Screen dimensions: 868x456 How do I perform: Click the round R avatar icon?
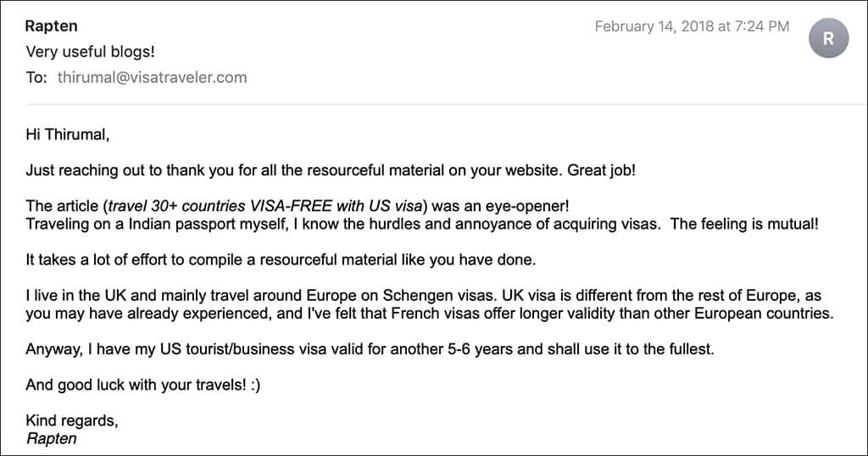click(828, 38)
